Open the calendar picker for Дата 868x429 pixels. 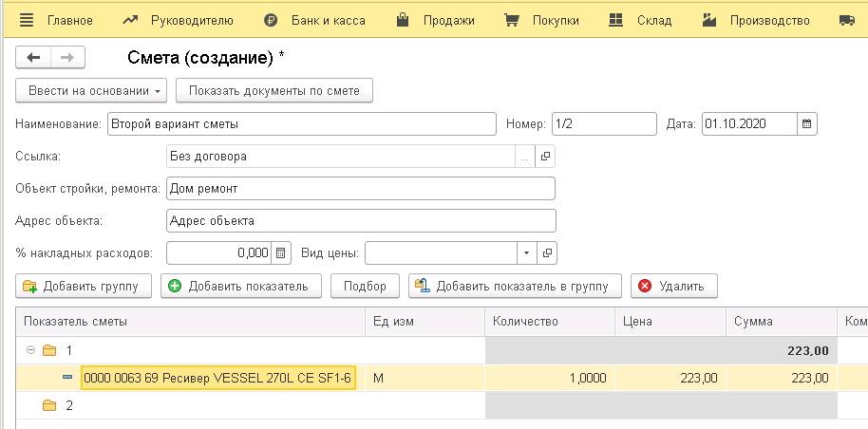807,124
